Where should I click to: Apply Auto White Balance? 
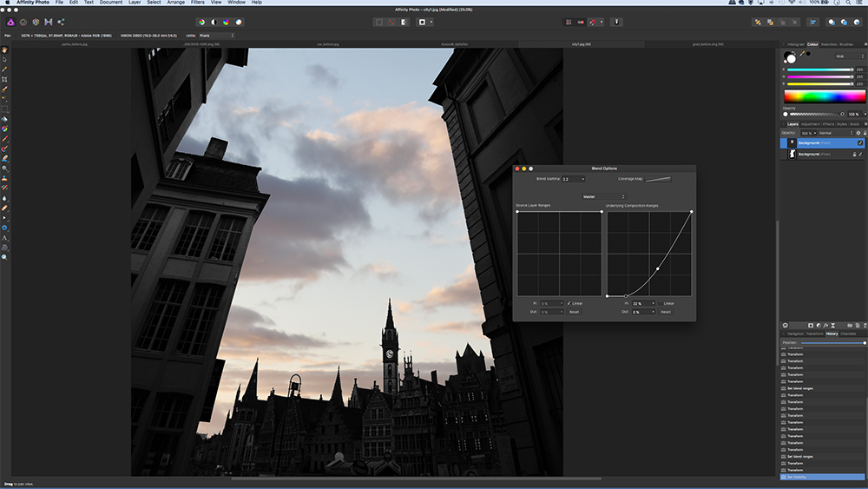pyautogui.click(x=239, y=23)
